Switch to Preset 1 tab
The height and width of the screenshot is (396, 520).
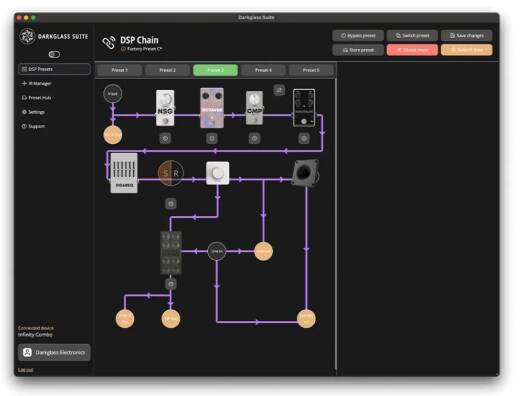pyautogui.click(x=119, y=70)
